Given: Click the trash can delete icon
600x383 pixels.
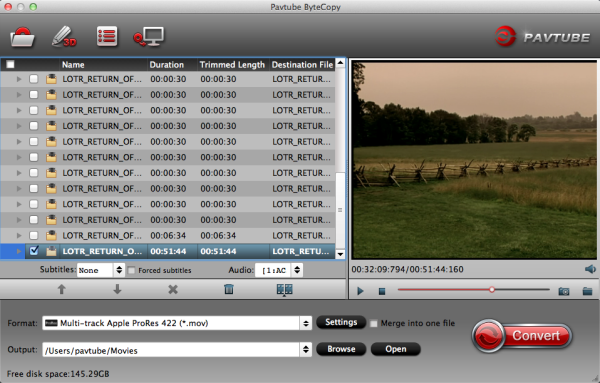Looking at the screenshot, I should pos(229,289).
